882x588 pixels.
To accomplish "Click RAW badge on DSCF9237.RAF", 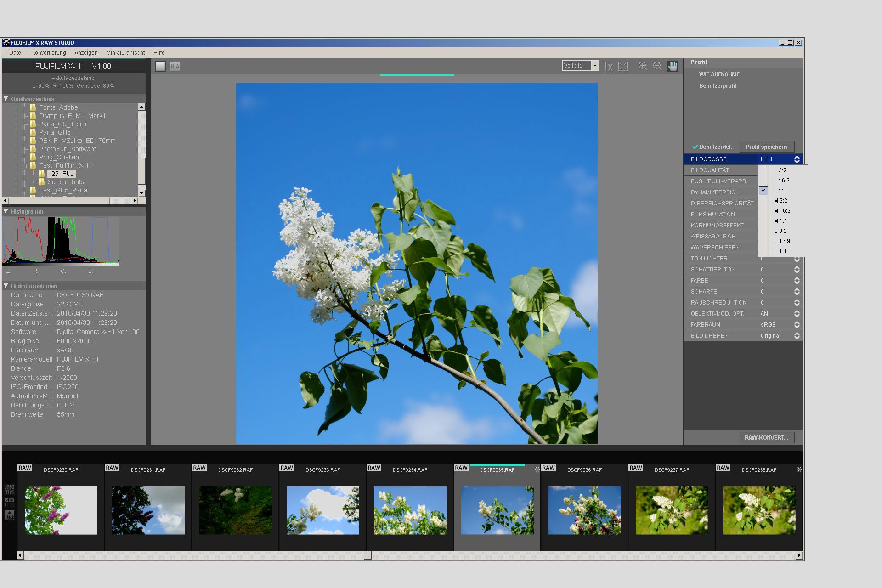I will pos(636,468).
